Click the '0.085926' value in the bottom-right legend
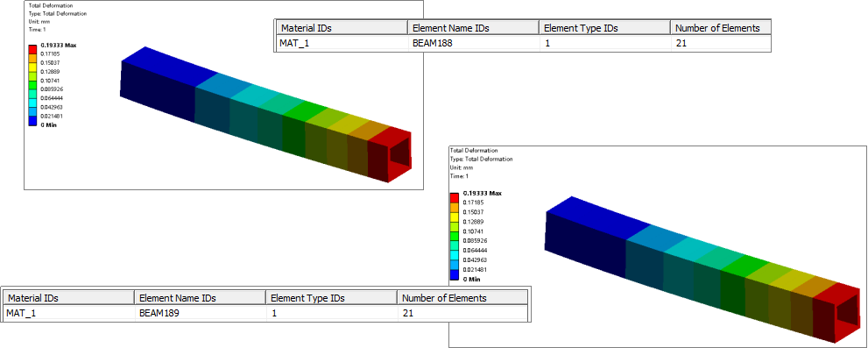The width and height of the screenshot is (868, 348). 474,240
